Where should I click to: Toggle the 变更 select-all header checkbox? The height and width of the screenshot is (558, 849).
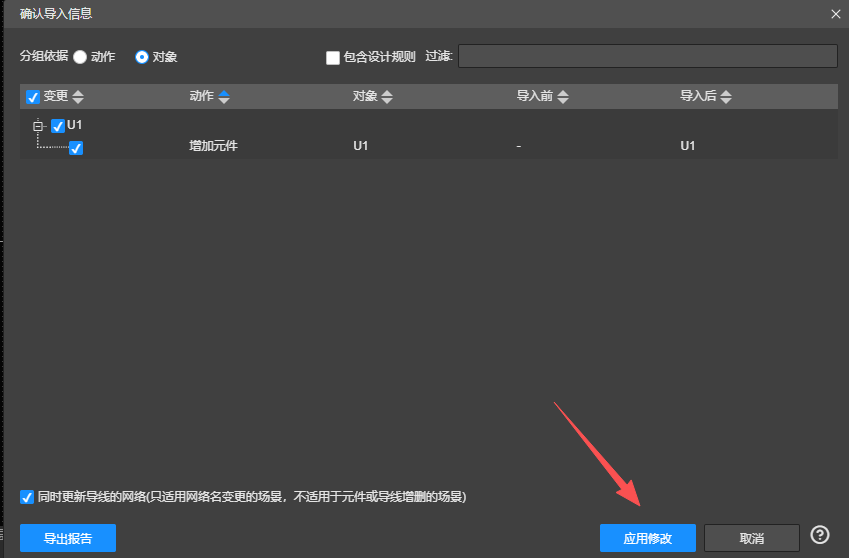pos(33,97)
